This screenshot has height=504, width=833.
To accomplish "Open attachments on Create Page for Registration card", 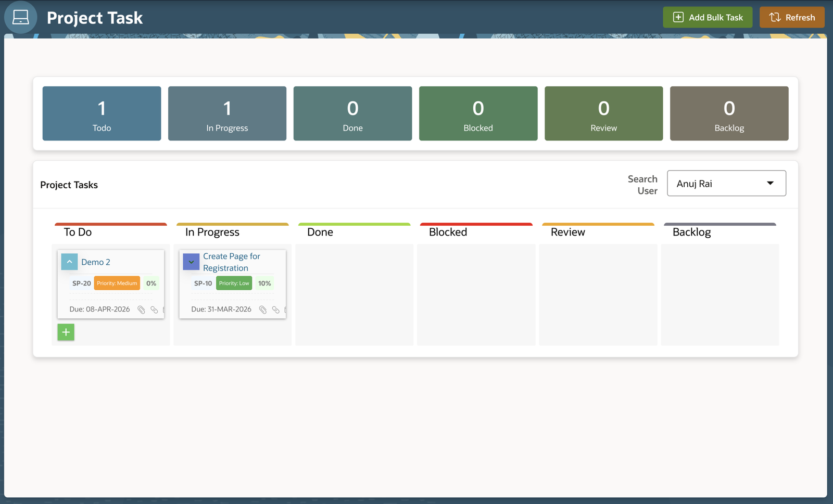I will tap(263, 309).
